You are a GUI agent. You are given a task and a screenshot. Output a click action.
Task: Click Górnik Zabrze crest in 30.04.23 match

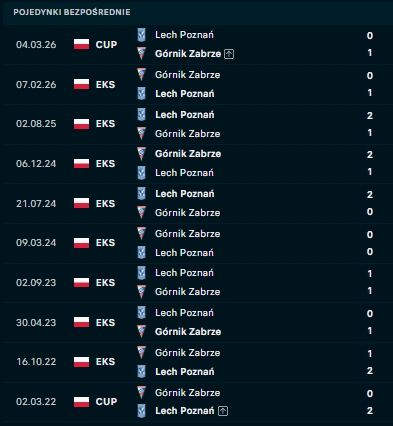pos(142,332)
